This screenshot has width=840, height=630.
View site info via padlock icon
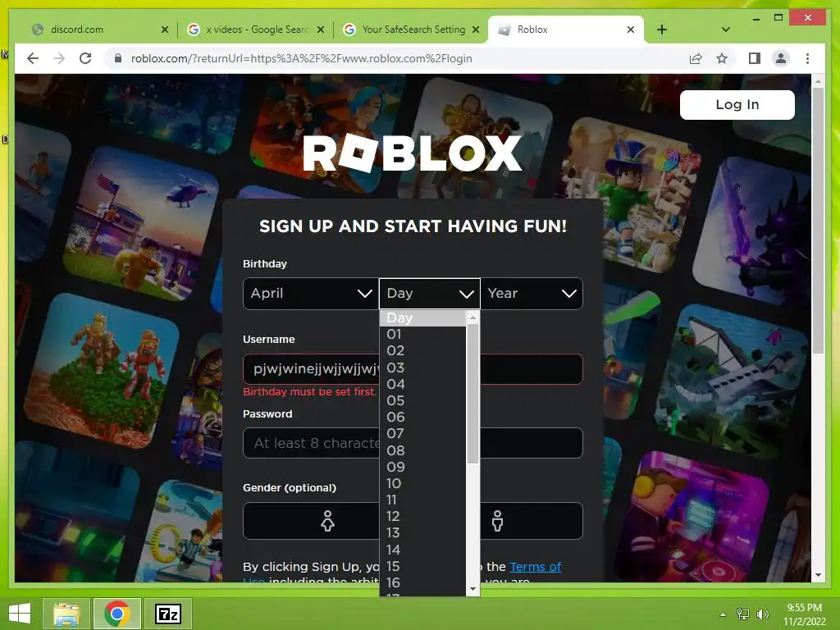pos(118,58)
